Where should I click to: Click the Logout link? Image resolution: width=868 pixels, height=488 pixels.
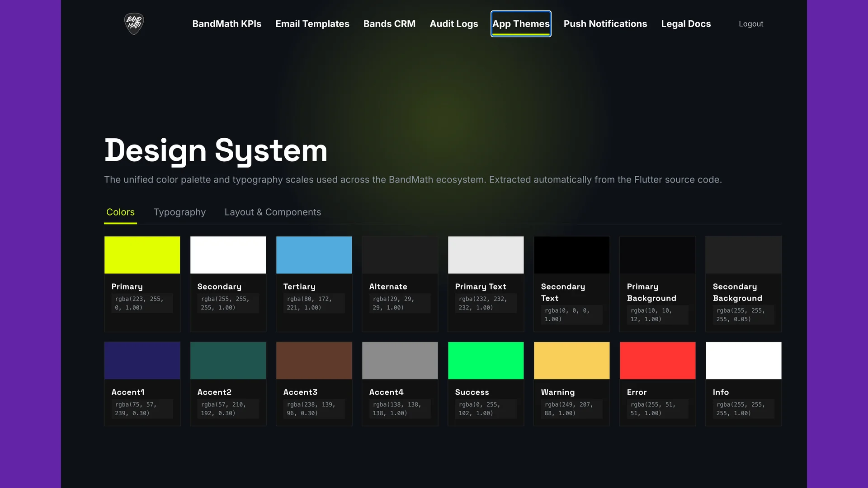point(751,23)
